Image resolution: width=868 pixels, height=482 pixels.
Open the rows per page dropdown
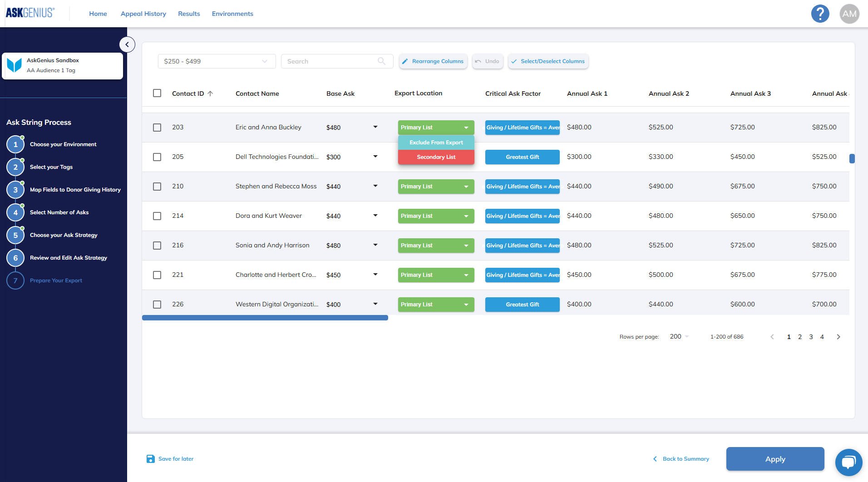pyautogui.click(x=679, y=337)
